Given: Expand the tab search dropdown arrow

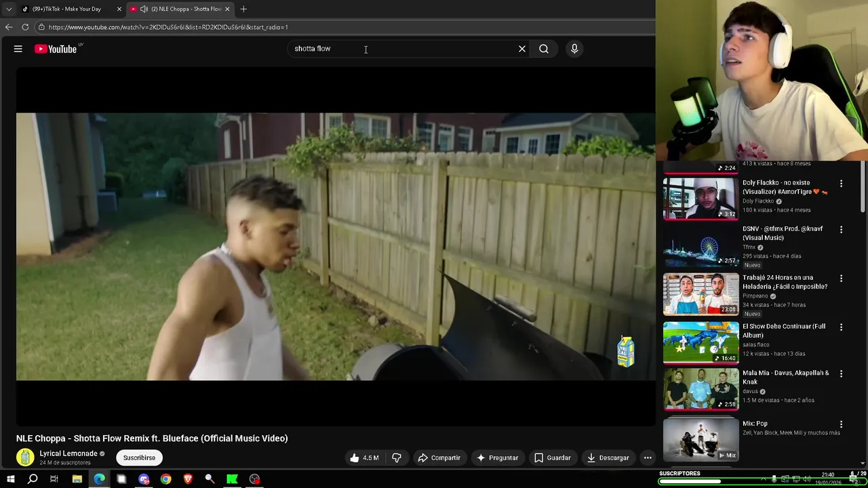Looking at the screenshot, I should [x=9, y=9].
